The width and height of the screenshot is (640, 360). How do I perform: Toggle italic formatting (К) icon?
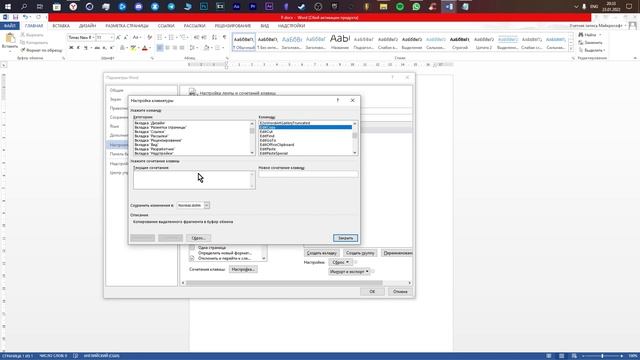point(78,48)
